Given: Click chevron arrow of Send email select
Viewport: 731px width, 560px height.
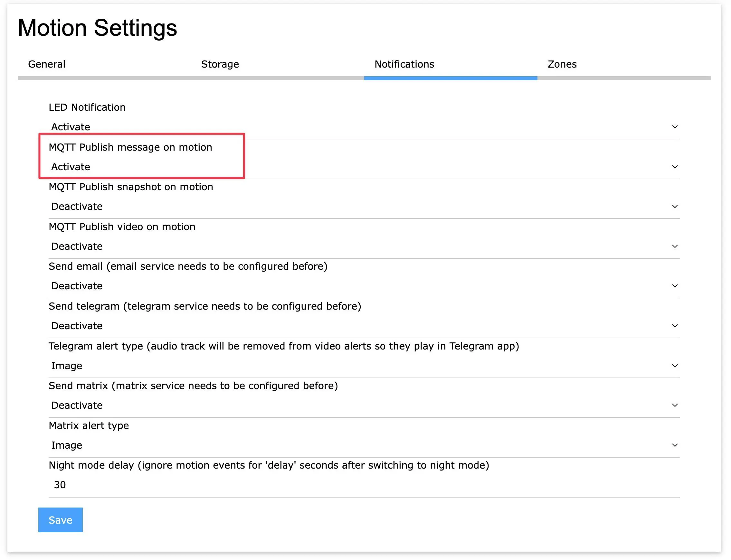Looking at the screenshot, I should point(675,286).
